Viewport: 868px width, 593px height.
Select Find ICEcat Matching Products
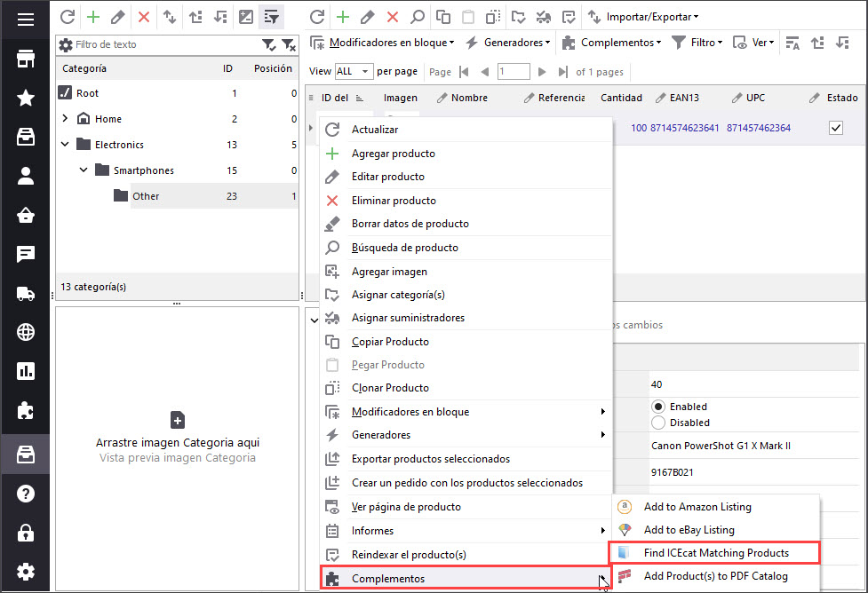tap(714, 553)
